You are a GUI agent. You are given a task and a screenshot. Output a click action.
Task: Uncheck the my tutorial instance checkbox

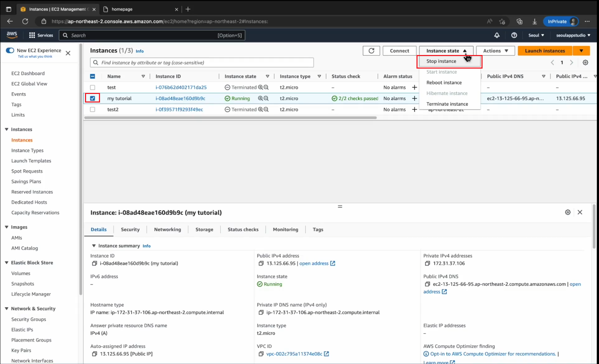coord(93,98)
